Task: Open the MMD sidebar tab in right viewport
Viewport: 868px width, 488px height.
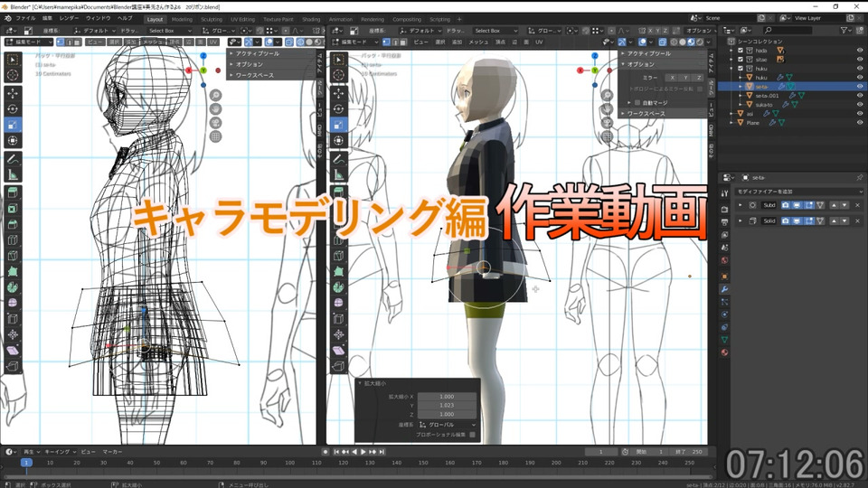Action: pyautogui.click(x=712, y=130)
